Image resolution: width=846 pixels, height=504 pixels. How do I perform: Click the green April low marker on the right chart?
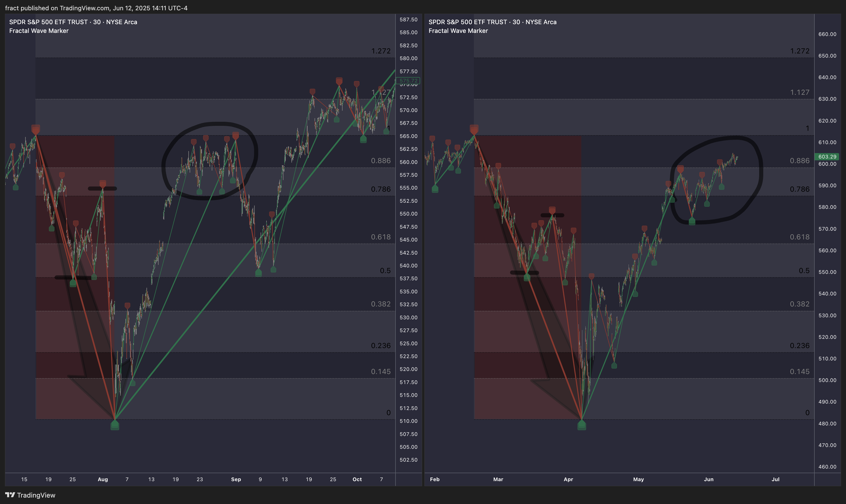pos(582,425)
